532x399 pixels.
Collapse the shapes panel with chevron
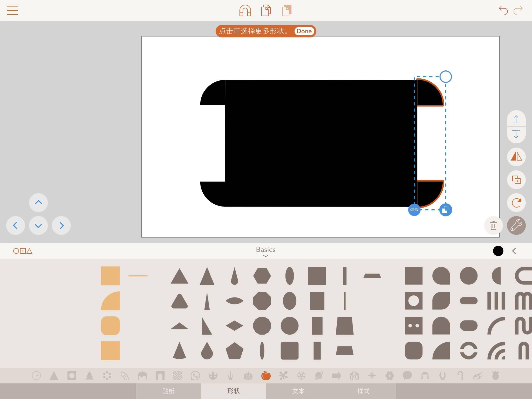(514, 251)
